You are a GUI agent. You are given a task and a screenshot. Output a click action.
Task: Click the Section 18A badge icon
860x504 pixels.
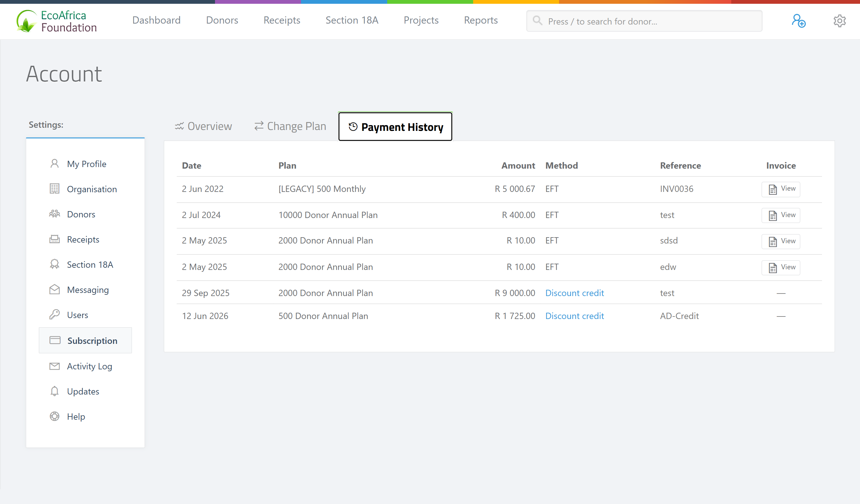[x=54, y=264]
